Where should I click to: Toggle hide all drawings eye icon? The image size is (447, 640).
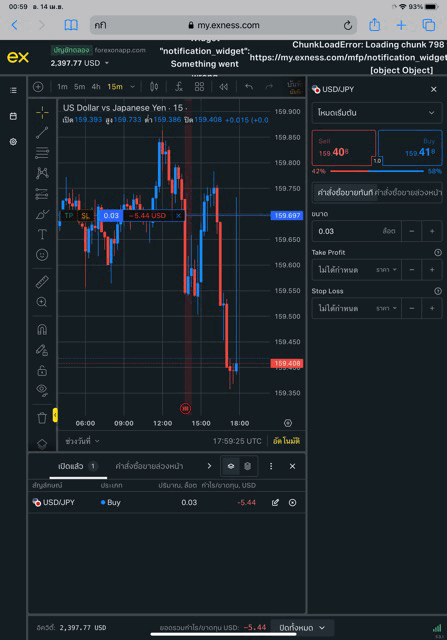(x=42, y=390)
